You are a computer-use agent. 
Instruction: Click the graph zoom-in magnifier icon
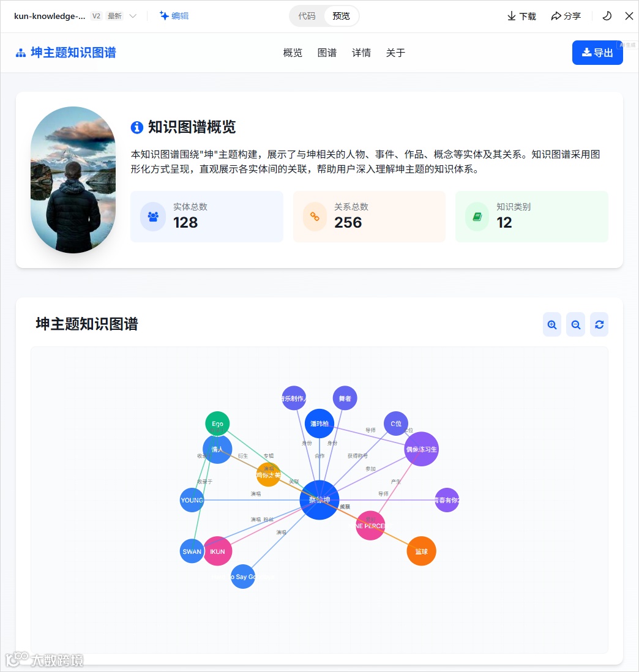pyautogui.click(x=552, y=324)
